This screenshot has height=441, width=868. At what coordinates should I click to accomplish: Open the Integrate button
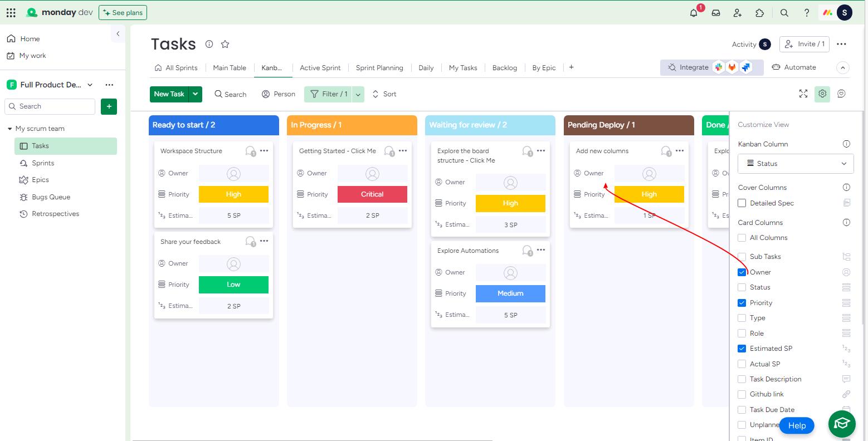pos(712,67)
